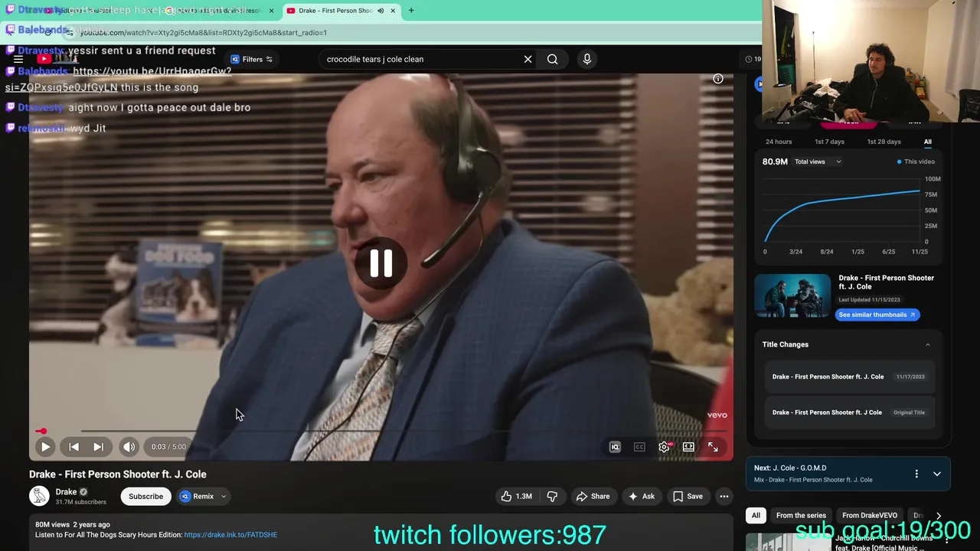
Task: Select 1st 7 days stats tab
Action: click(829, 142)
